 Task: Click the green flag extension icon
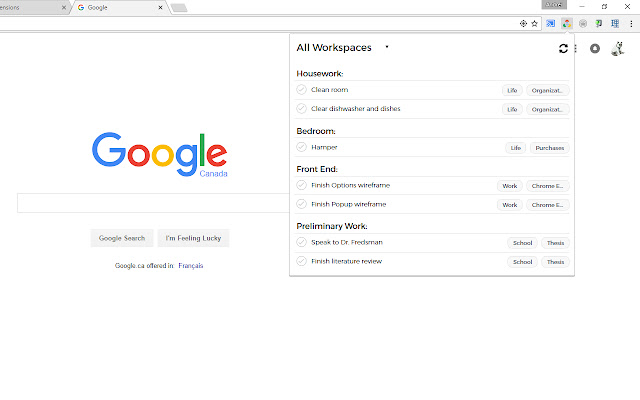coord(599,24)
